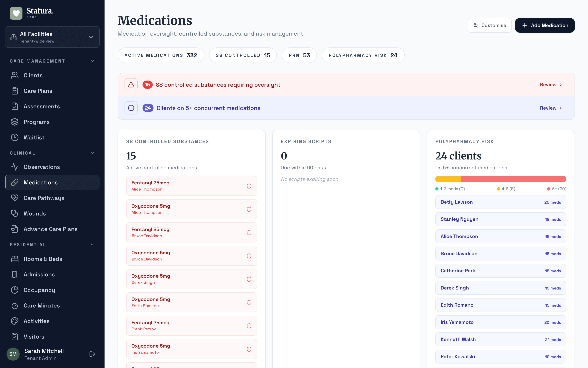This screenshot has width=588, height=368.
Task: Click the shield icon on Alice Thompson's Fentanyl 25mcg
Action: coord(249,186)
